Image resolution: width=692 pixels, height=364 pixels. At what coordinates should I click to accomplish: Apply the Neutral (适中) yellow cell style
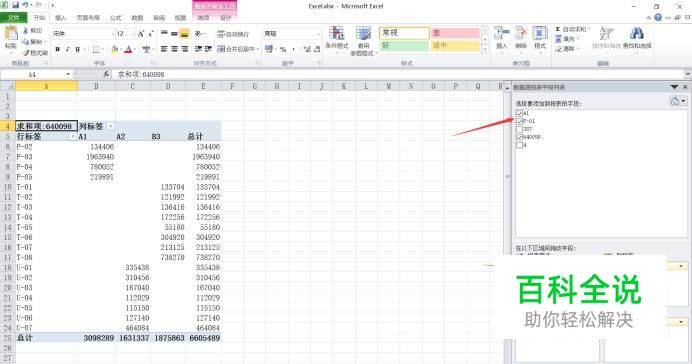point(455,46)
